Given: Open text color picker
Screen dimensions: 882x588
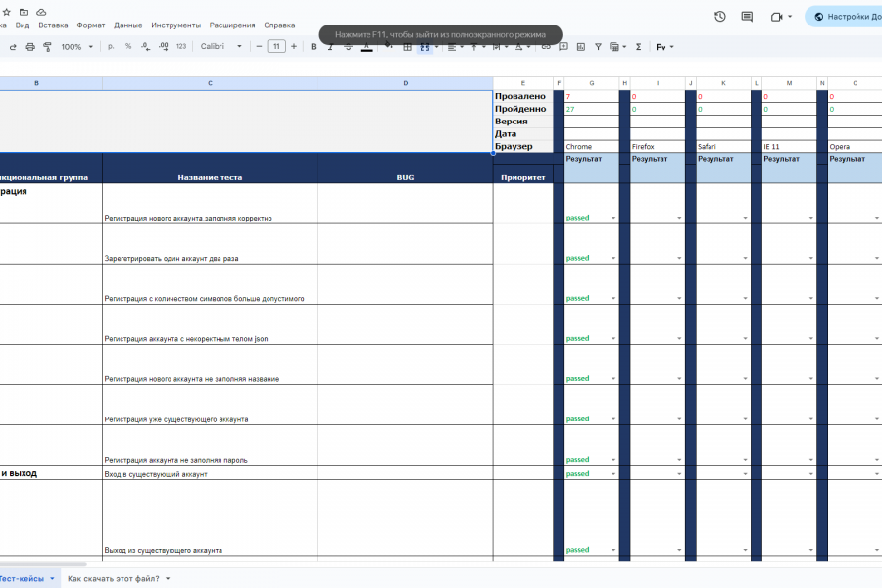Looking at the screenshot, I should [367, 47].
